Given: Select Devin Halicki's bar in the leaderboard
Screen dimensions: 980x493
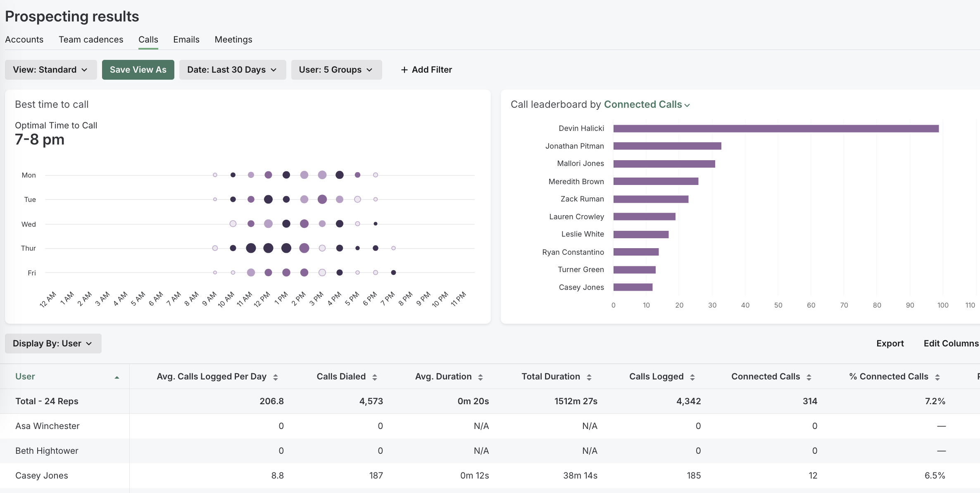Looking at the screenshot, I should point(777,128).
